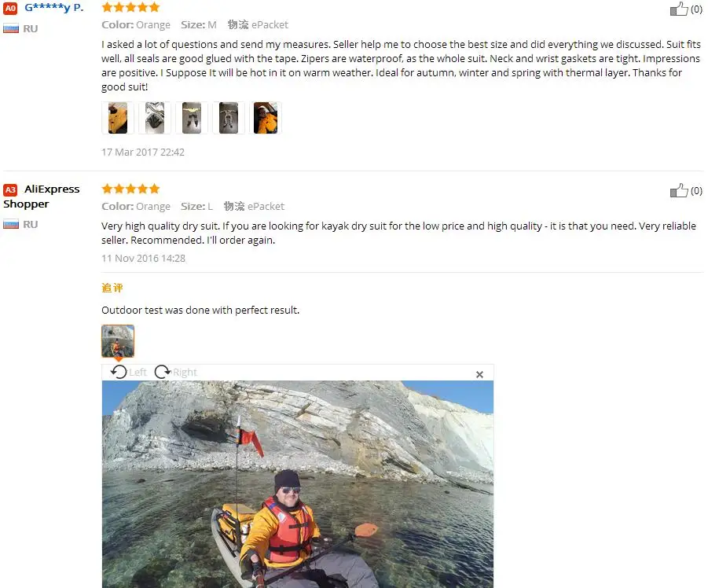The width and height of the screenshot is (708, 588).
Task: Click the Russian flag under AliExpress Shopper
Action: 11,224
